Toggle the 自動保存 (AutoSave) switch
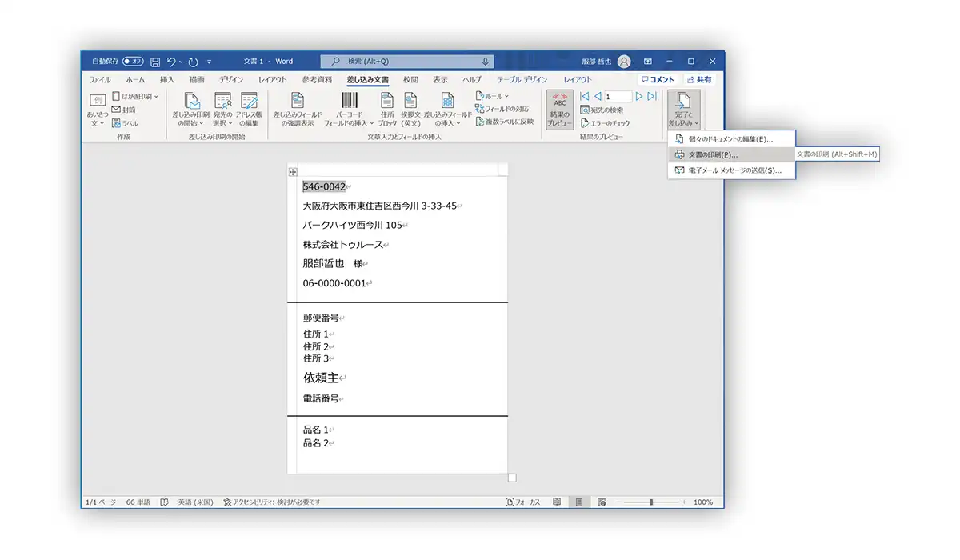This screenshot has height=560, width=960. [133, 61]
